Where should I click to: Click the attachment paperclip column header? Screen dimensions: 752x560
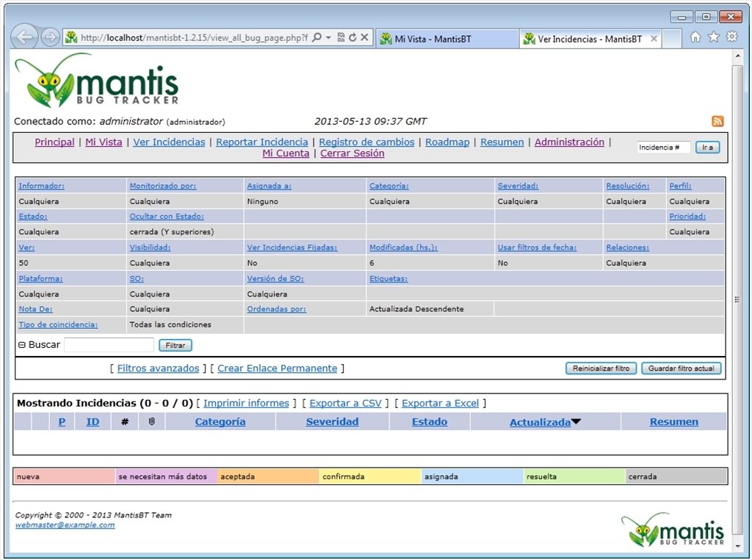pyautogui.click(x=151, y=421)
